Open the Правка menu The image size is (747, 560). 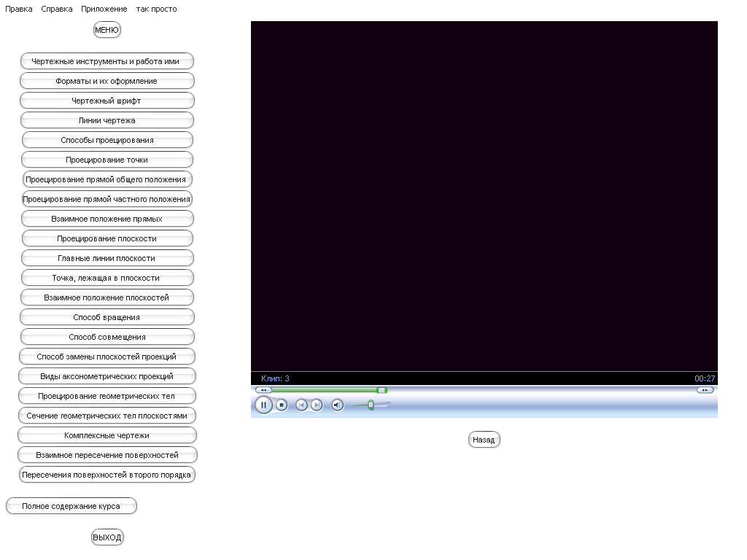(x=18, y=9)
